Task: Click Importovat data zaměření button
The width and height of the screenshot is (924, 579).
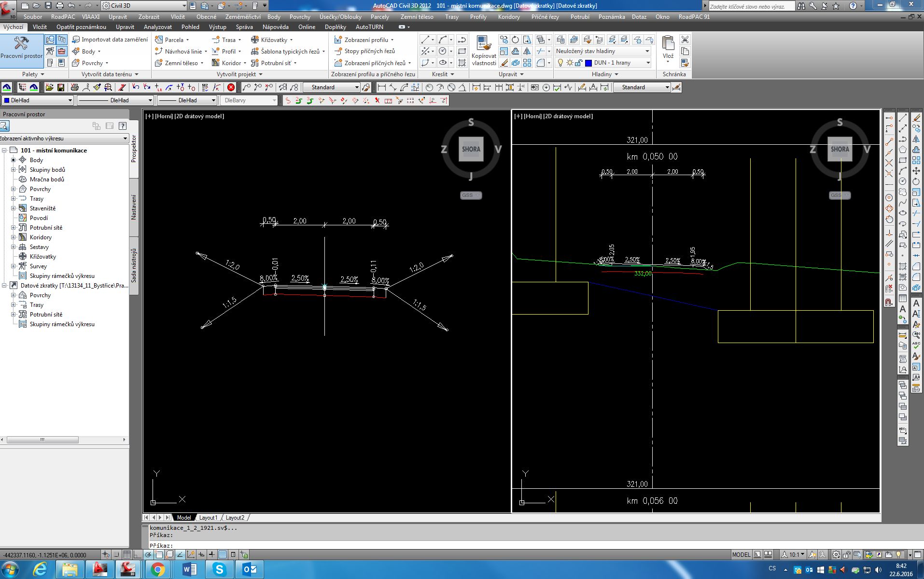Action: [x=110, y=40]
